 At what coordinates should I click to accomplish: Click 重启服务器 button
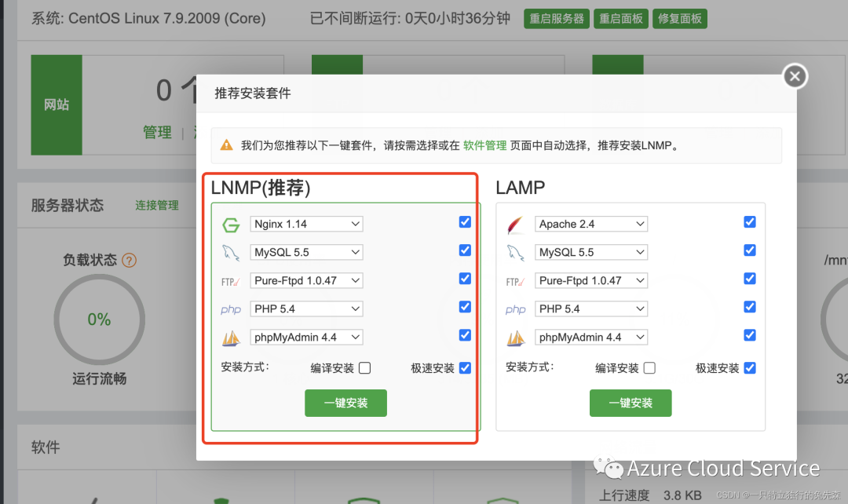pos(557,19)
